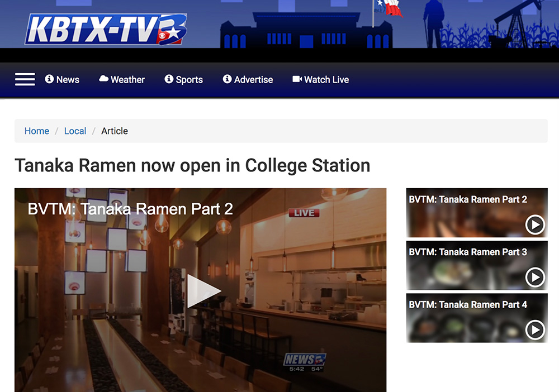Select the LIVE indicator on the video

pos(304,213)
